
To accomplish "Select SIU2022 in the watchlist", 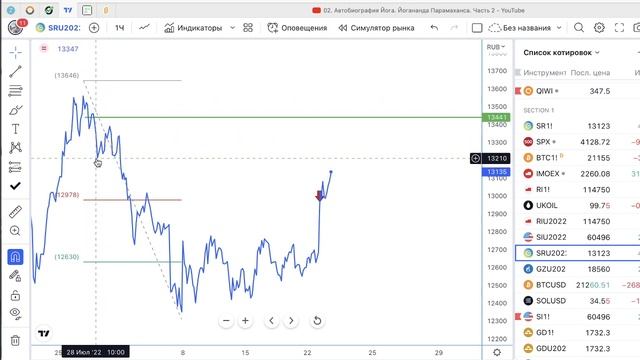I will [578, 237].
